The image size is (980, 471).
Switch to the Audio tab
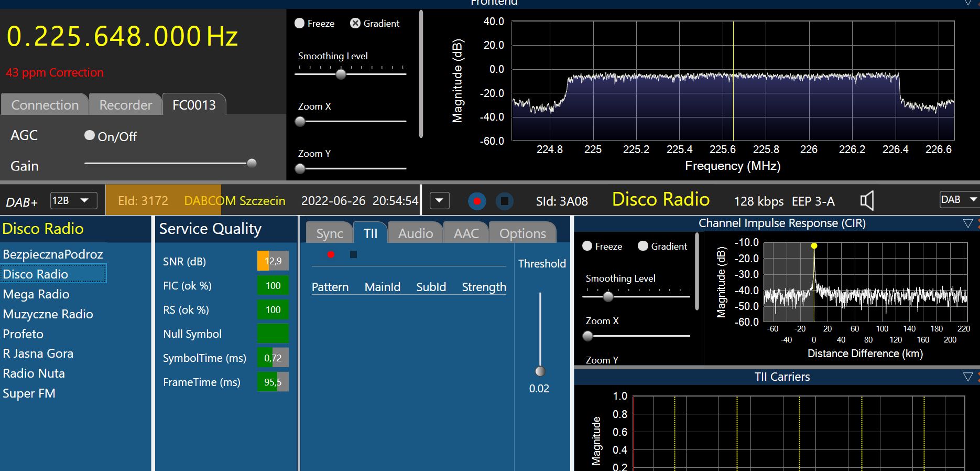tap(415, 233)
